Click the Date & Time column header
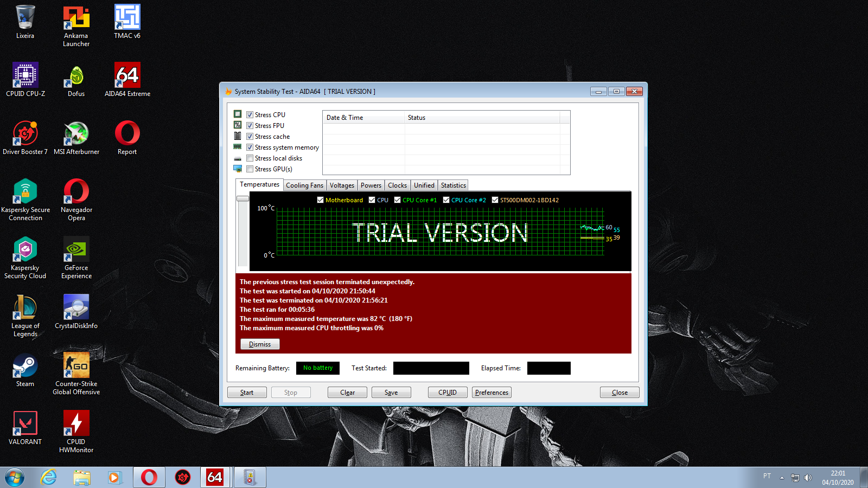 click(363, 118)
